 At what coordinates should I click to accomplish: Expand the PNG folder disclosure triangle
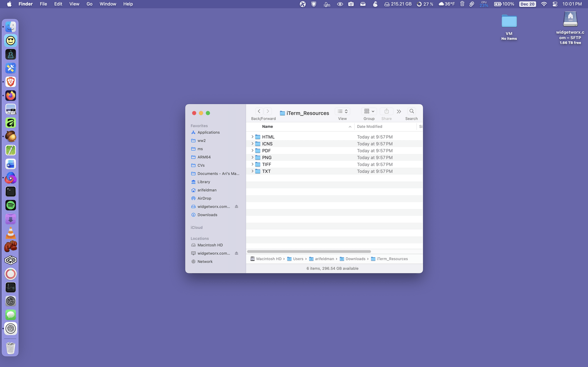coord(252,157)
